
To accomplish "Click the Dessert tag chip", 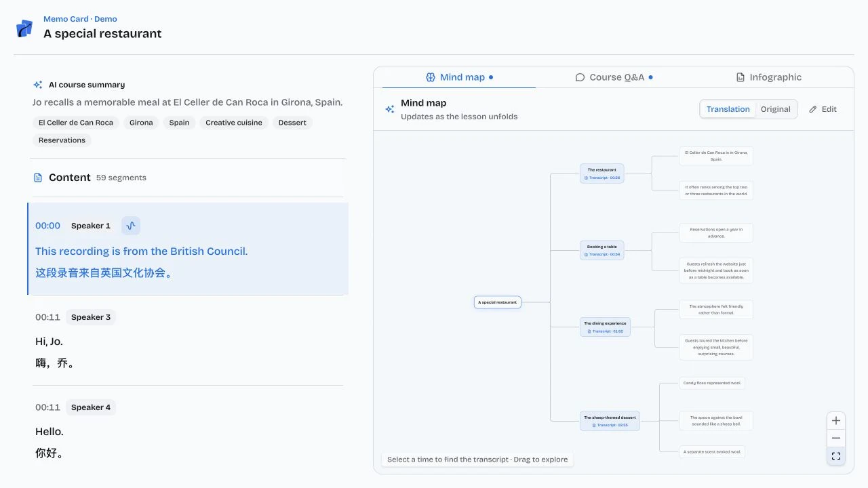I will coord(292,123).
